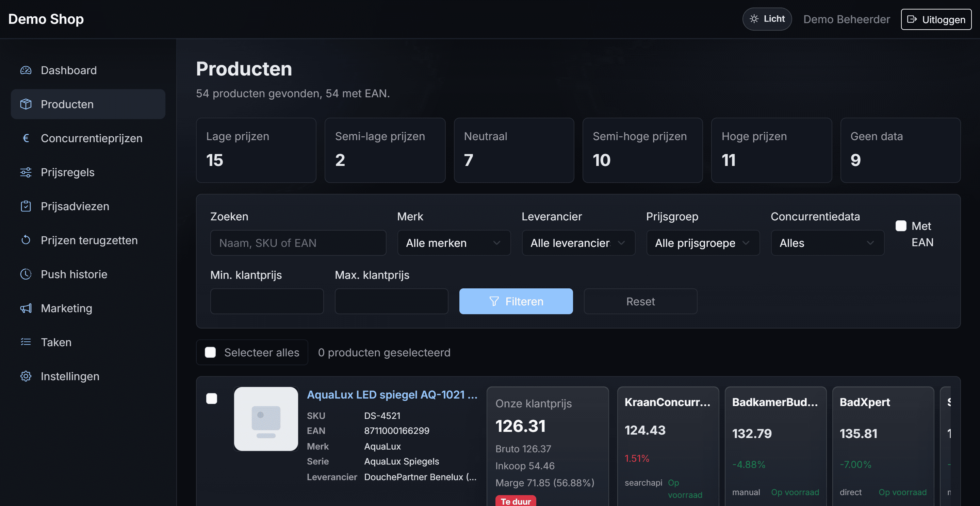This screenshot has height=506, width=980.
Task: Click the Filteren button
Action: click(x=516, y=302)
